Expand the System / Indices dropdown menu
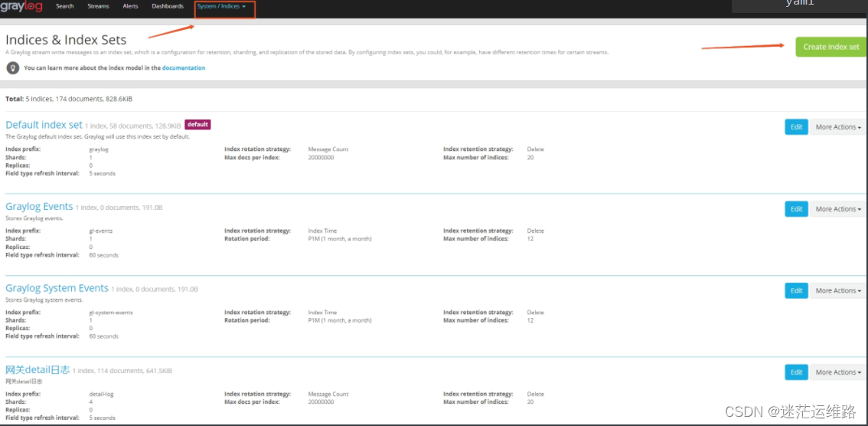 tap(221, 7)
